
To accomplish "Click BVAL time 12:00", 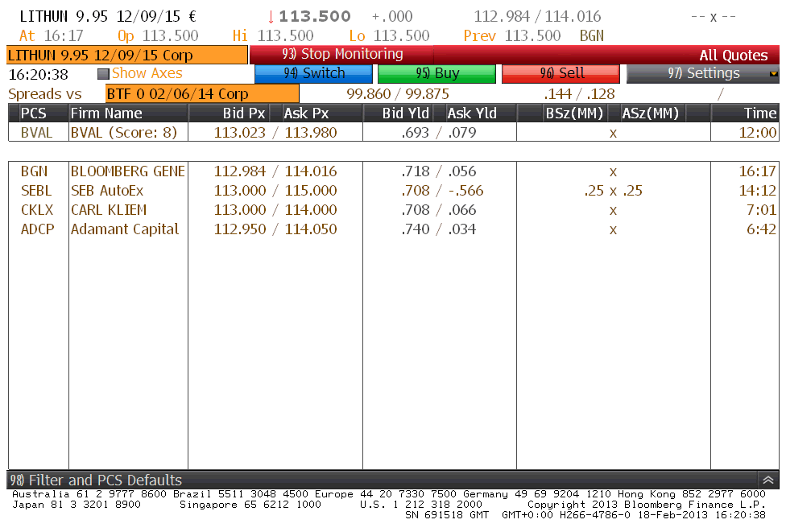I will coord(758,133).
